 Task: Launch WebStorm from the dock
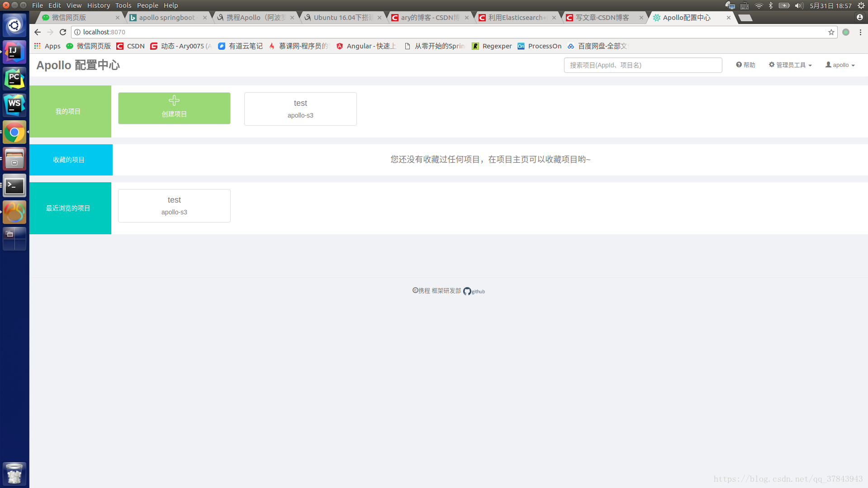coord(14,105)
